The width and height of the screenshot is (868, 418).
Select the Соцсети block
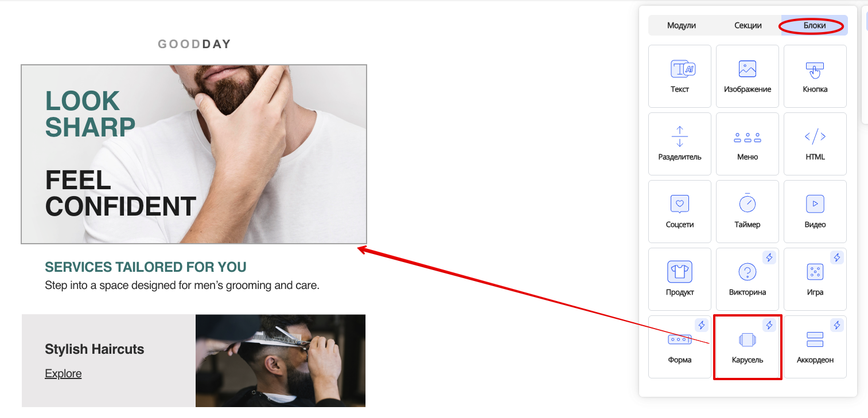point(680,212)
